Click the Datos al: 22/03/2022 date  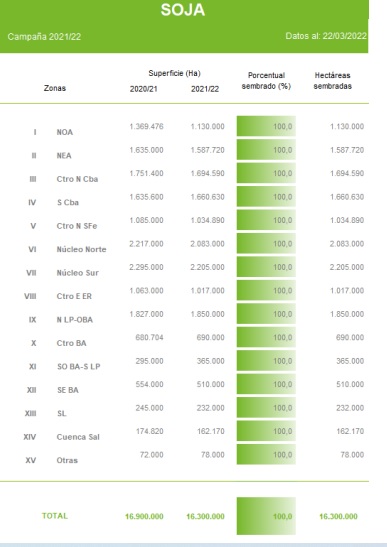tap(326, 36)
